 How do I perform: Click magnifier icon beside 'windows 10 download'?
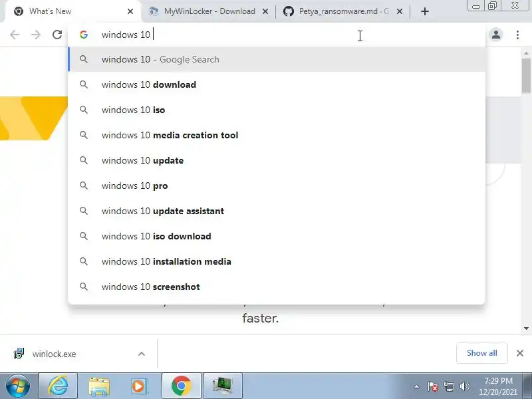click(84, 84)
